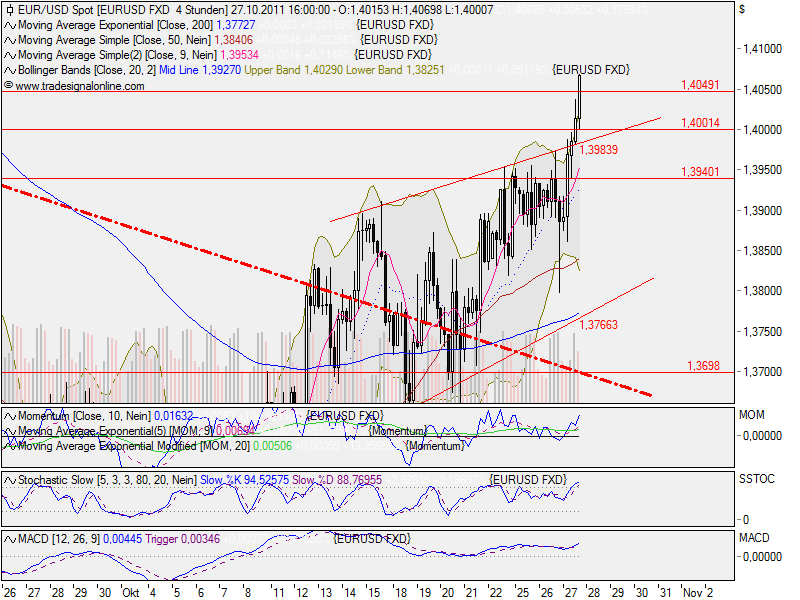Click Lower Band 1,38251 label

(395, 70)
